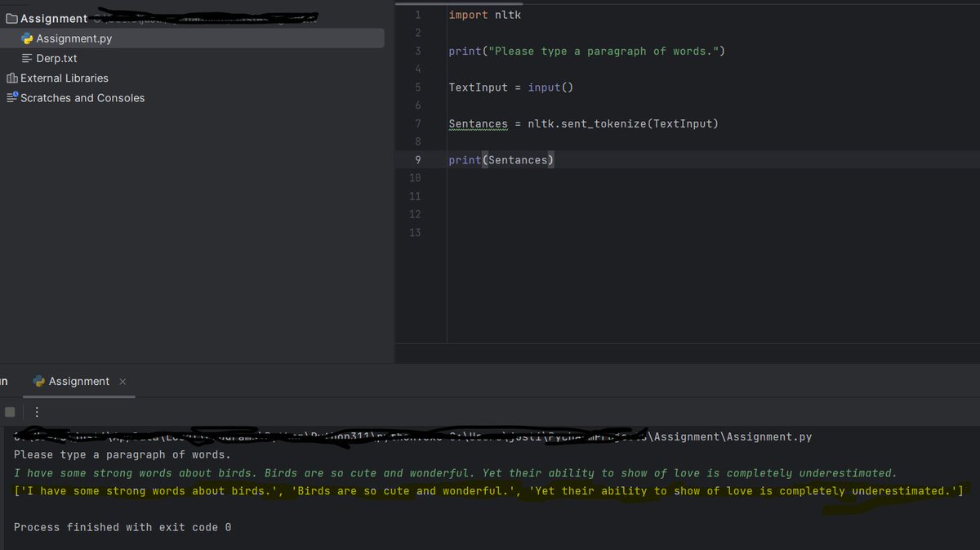Click line number 13 in the gutter
980x550 pixels.
(x=414, y=233)
